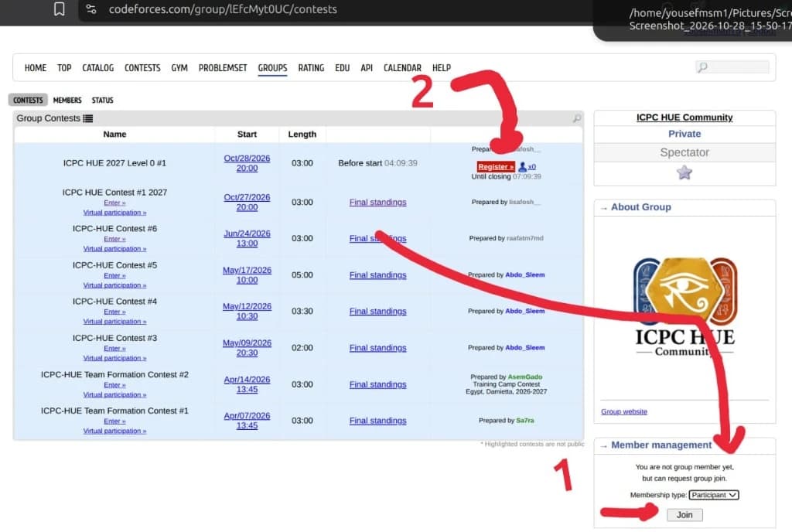
Task: Open Virtual participation for ICPC-HUE Contest #3
Action: click(x=114, y=358)
